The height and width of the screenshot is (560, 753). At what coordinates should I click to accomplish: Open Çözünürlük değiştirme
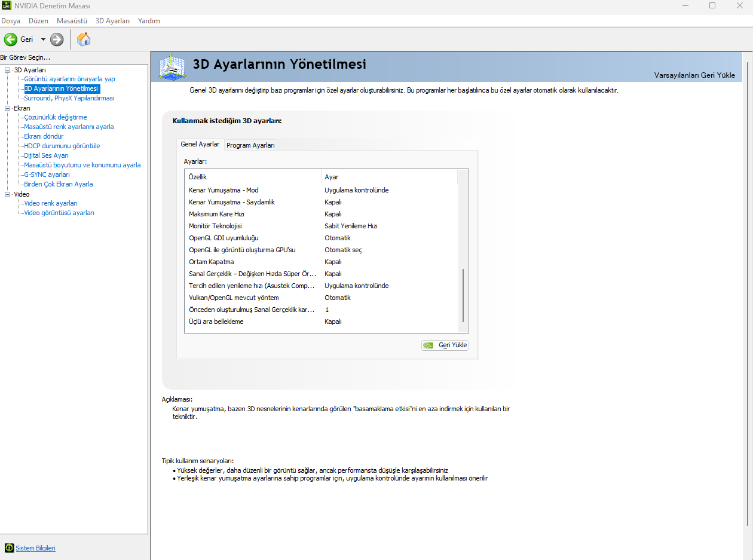click(x=56, y=117)
